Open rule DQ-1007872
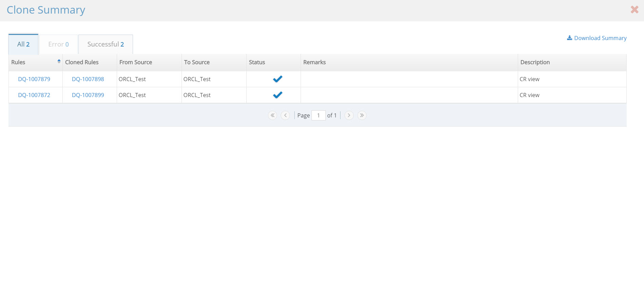 point(34,95)
